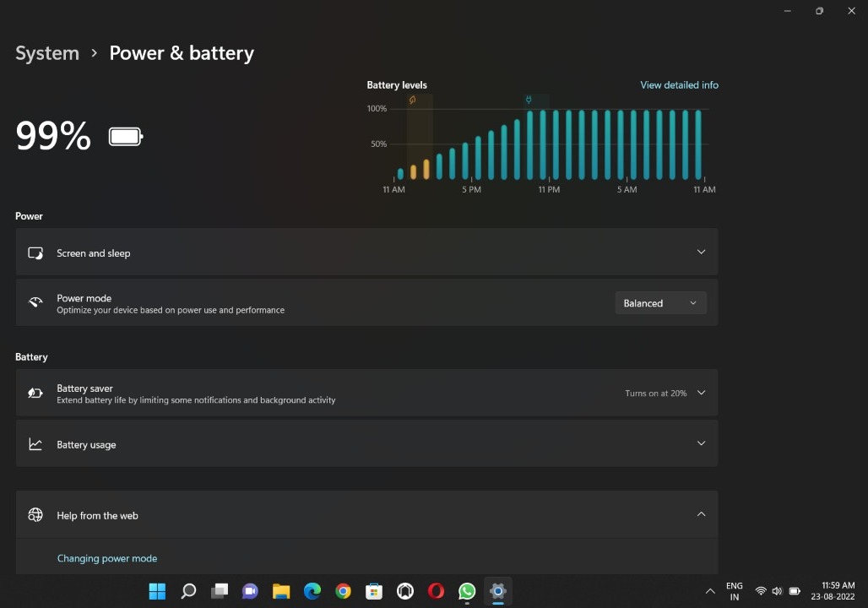Screen dimensions: 868x608
Task: Expand the Battery saver section
Action: click(701, 393)
